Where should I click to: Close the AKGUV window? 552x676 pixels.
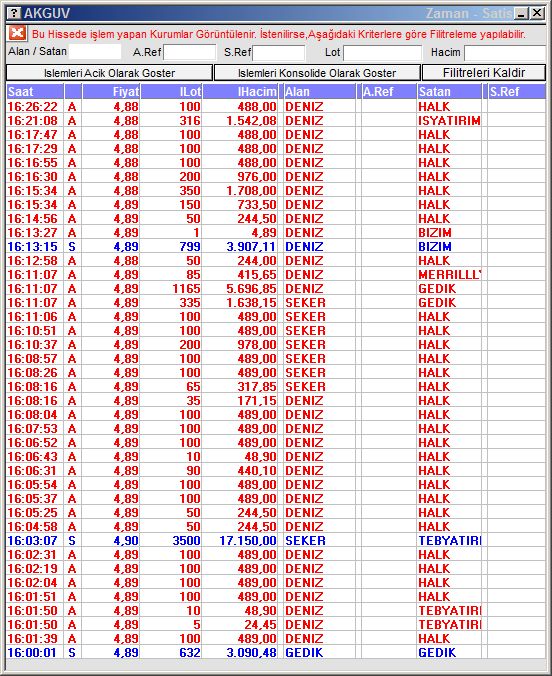[x=537, y=13]
